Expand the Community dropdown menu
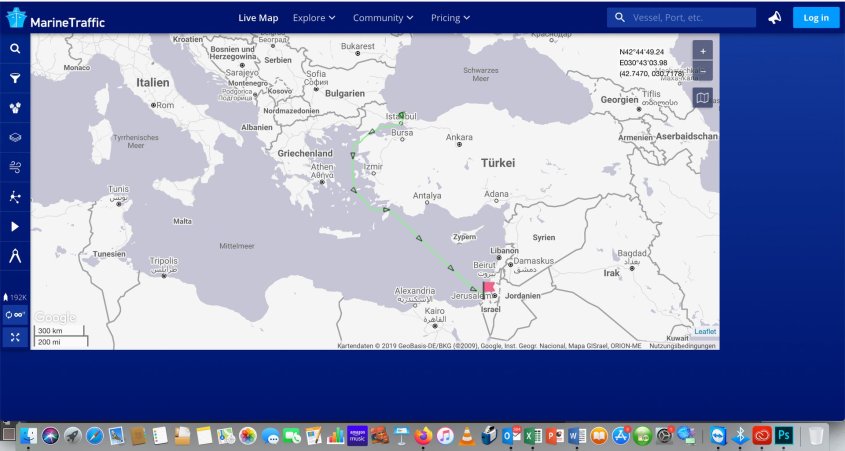The image size is (845, 451). 383,18
